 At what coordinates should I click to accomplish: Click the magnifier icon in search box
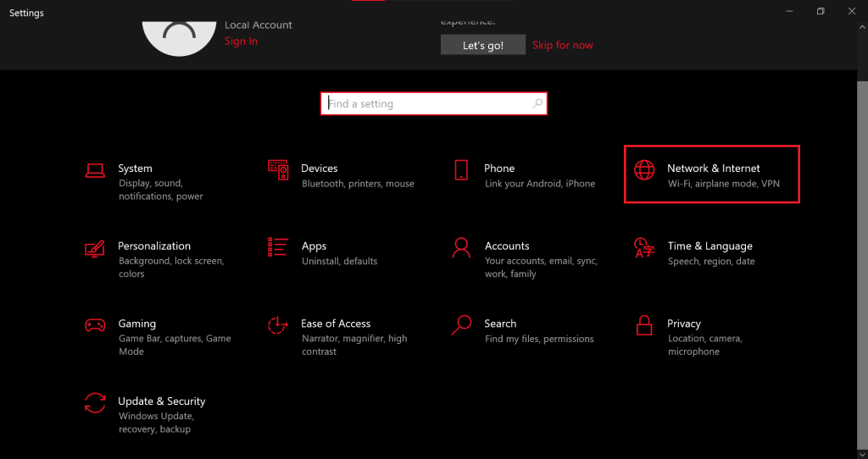537,104
